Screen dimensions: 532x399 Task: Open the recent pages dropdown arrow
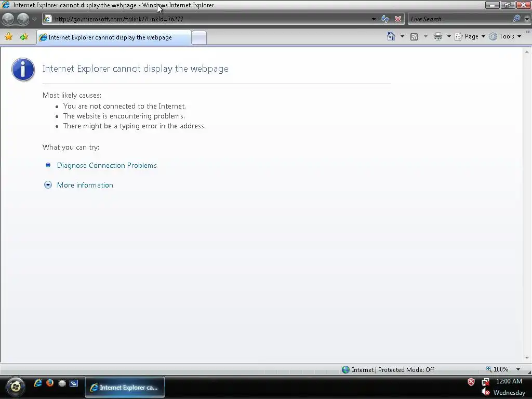point(34,19)
